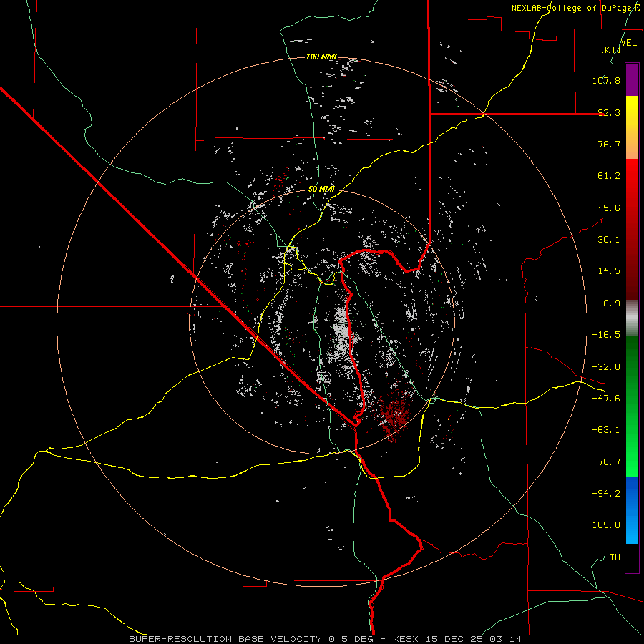
Task: Click the 50 NMI range ring label
Action: [x=321, y=190]
